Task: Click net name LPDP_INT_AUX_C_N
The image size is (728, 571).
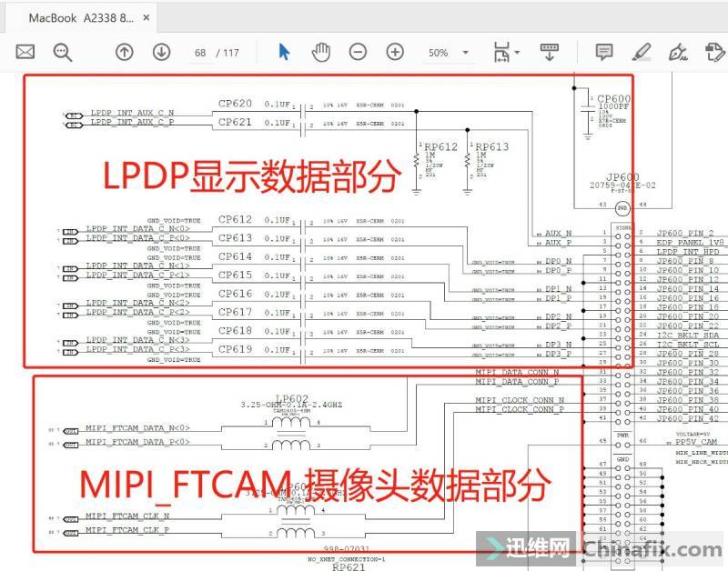Action: click(x=132, y=113)
